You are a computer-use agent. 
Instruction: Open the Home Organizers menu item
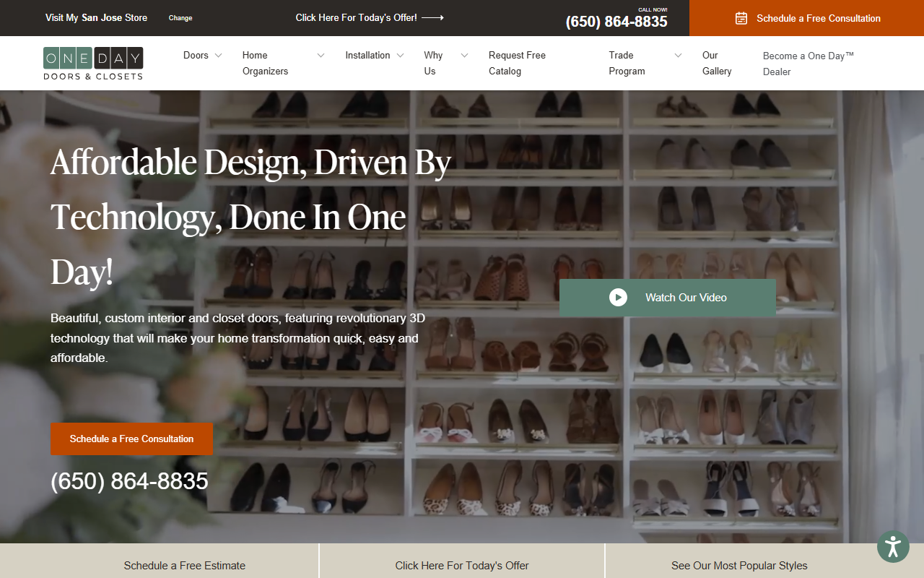[x=265, y=63]
